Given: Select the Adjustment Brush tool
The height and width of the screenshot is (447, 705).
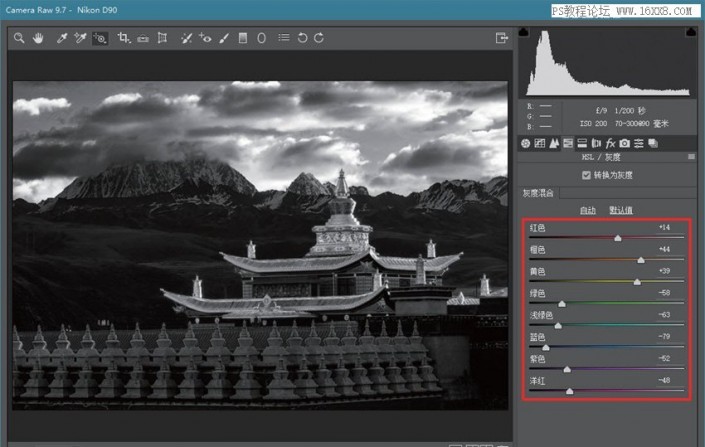Looking at the screenshot, I should [224, 38].
